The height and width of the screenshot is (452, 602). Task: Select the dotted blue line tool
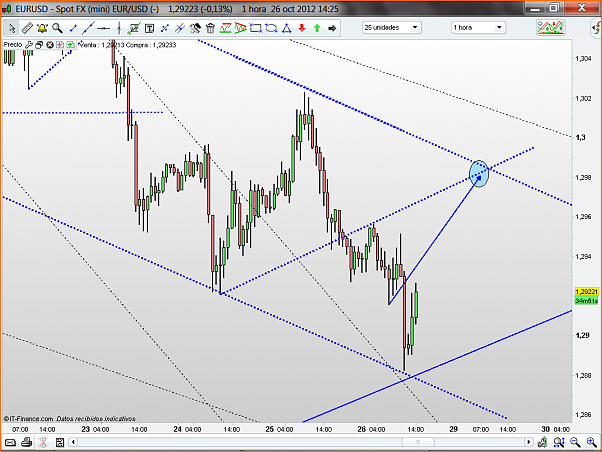click(165, 28)
